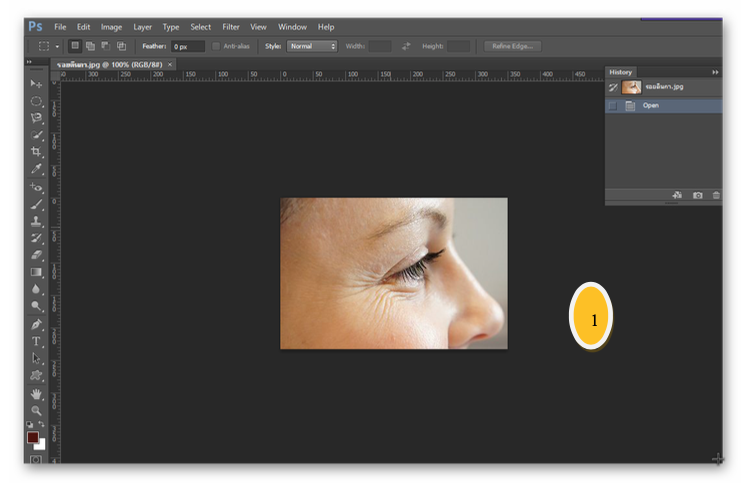Screen dimensions: 744x483
Task: Collapse the History panel with double arrows
Action: click(715, 72)
